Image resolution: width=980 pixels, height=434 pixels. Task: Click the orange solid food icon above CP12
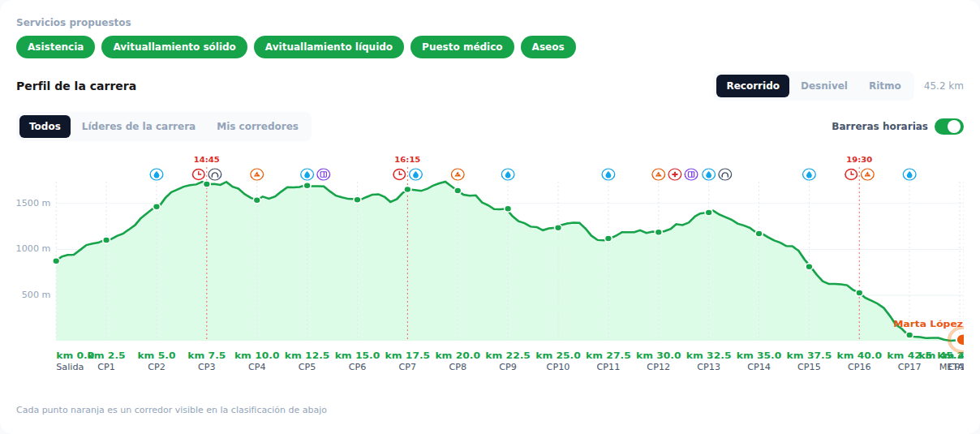click(x=659, y=174)
